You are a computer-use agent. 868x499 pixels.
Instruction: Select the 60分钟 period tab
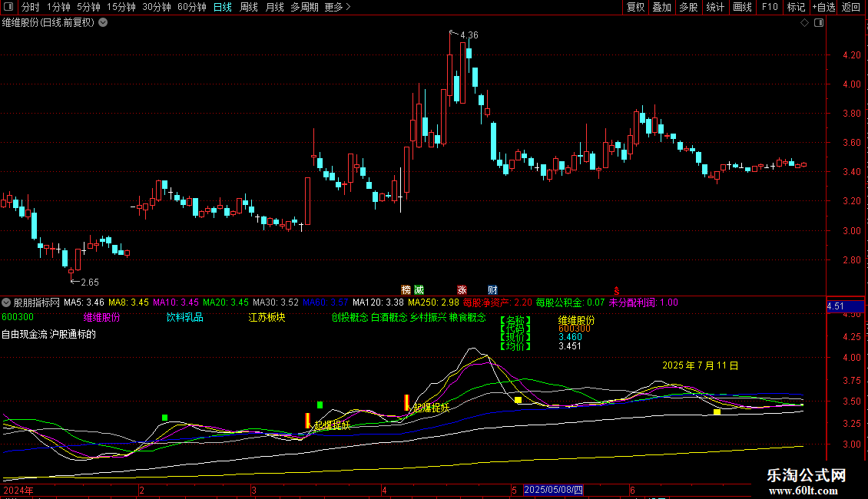coord(191,7)
